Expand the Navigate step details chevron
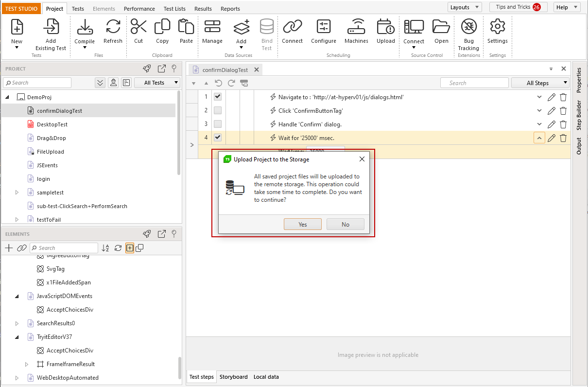 [x=539, y=97]
